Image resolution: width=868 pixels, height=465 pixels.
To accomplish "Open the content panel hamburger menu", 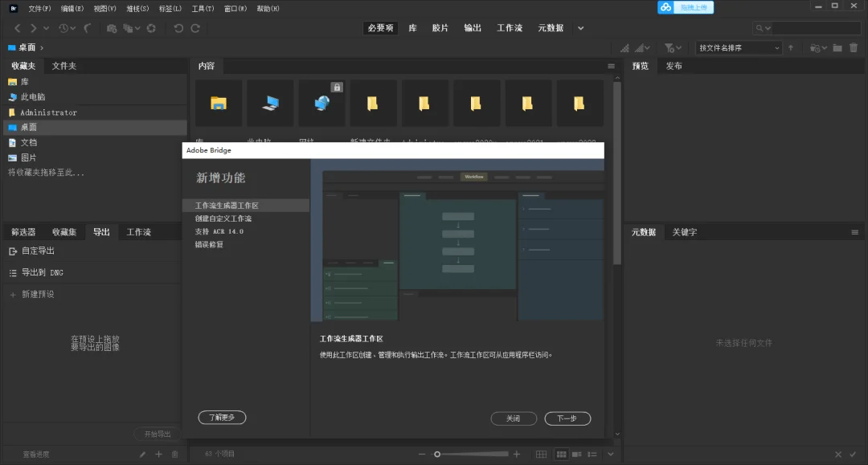I will [611, 67].
